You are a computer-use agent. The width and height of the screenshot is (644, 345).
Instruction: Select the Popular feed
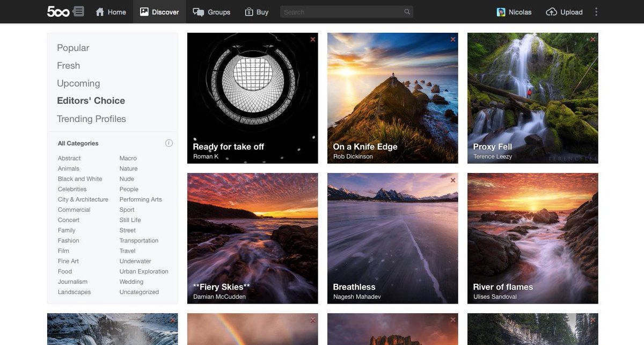point(73,48)
